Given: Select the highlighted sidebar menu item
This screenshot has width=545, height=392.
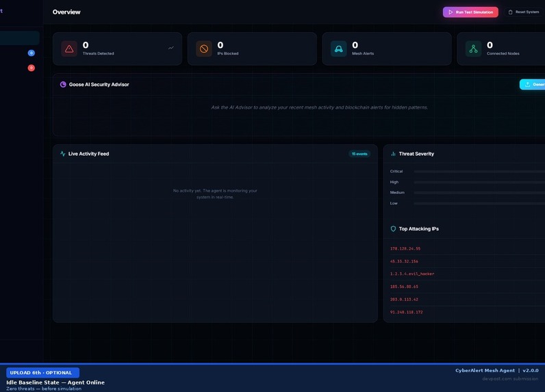Looking at the screenshot, I should pyautogui.click(x=19, y=38).
